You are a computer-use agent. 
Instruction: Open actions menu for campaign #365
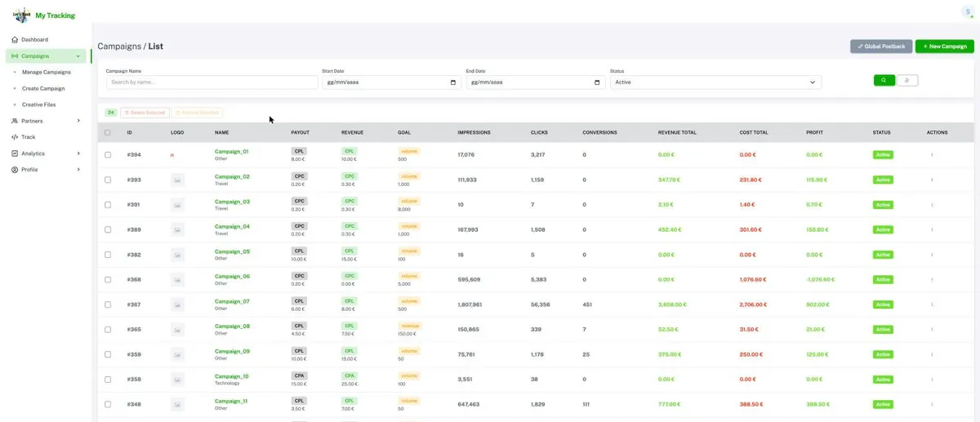click(932, 329)
